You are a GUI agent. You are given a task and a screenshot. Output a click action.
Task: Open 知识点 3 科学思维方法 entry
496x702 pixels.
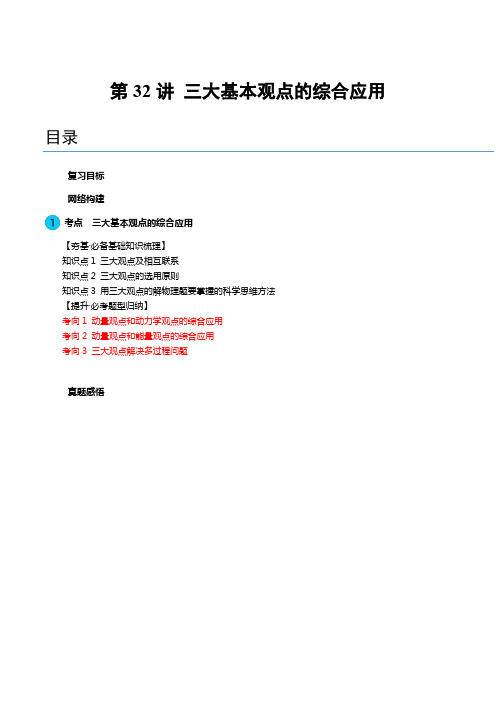click(169, 291)
